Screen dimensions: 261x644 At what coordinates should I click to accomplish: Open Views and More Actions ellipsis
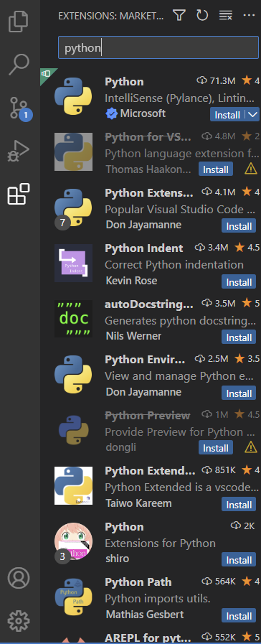tap(249, 16)
